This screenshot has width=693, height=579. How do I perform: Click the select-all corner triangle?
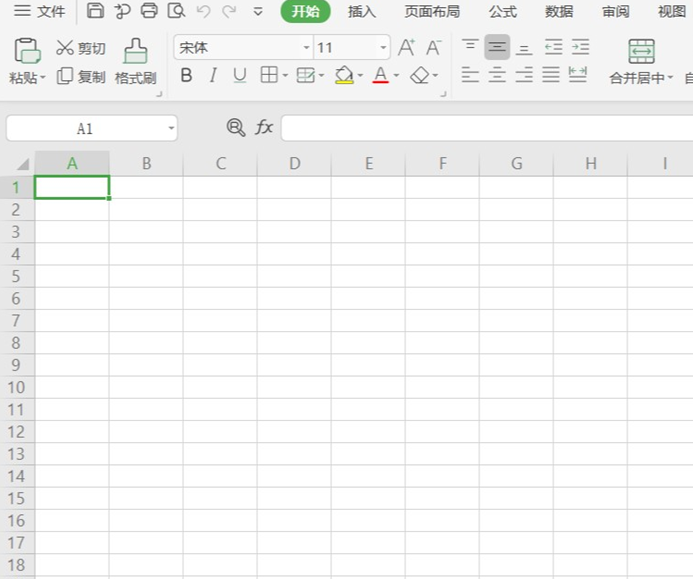click(x=22, y=164)
